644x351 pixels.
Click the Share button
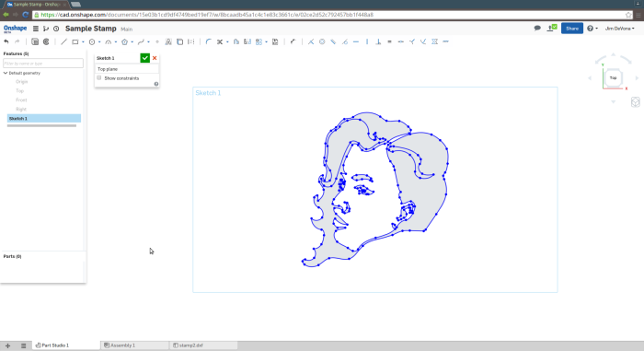tap(572, 29)
